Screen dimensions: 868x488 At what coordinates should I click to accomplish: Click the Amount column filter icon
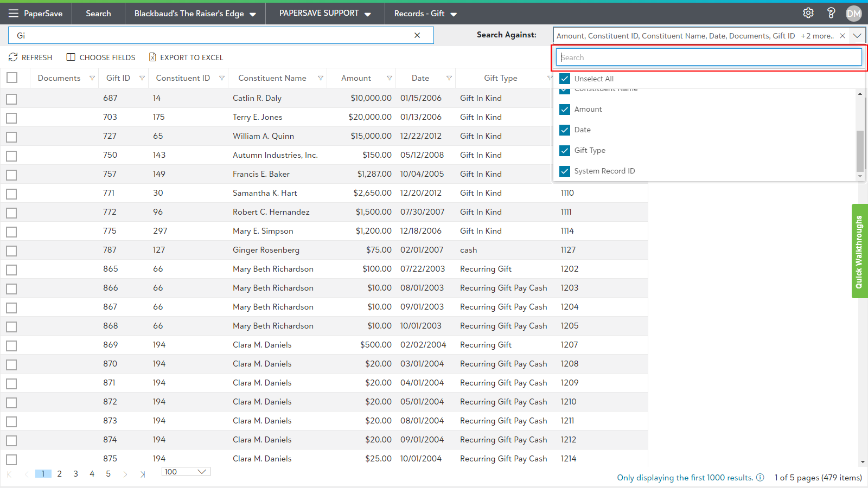(389, 78)
